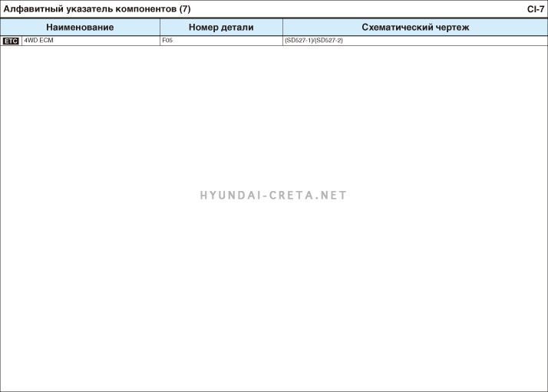Screen dimensions: 548x392
Task: Click the part number 'F05'
Action: click(167, 41)
